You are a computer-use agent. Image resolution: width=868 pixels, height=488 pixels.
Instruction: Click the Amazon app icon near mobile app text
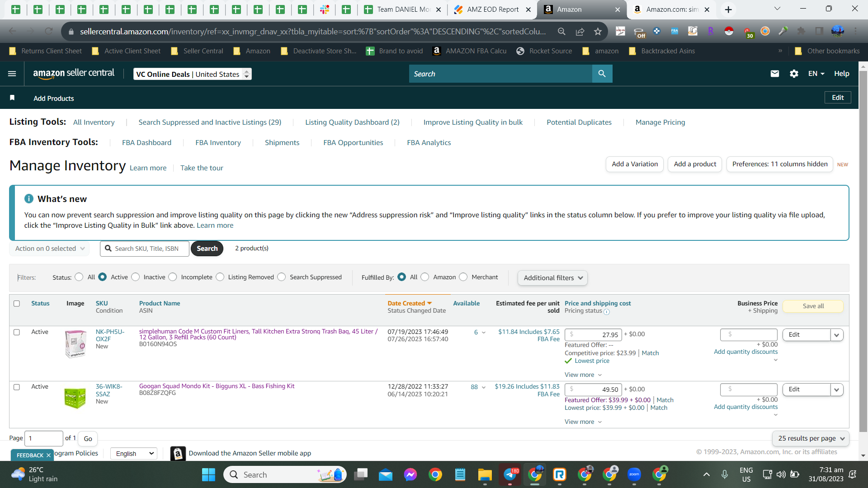pyautogui.click(x=178, y=453)
